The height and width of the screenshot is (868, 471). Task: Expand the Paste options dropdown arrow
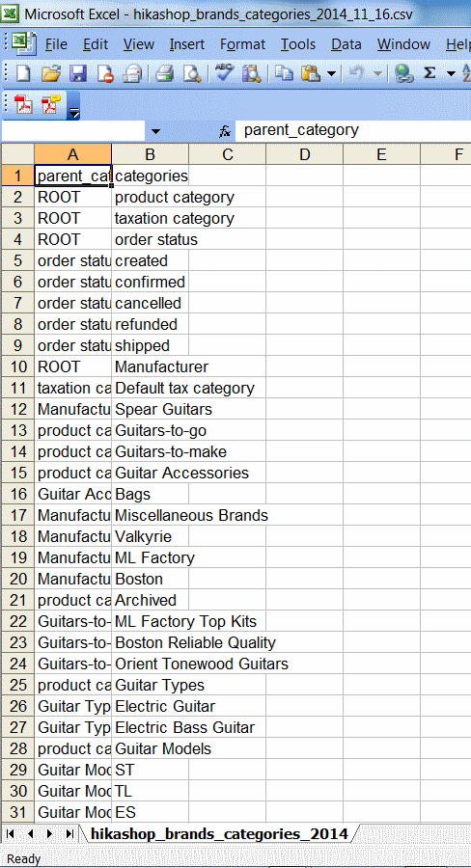(332, 72)
